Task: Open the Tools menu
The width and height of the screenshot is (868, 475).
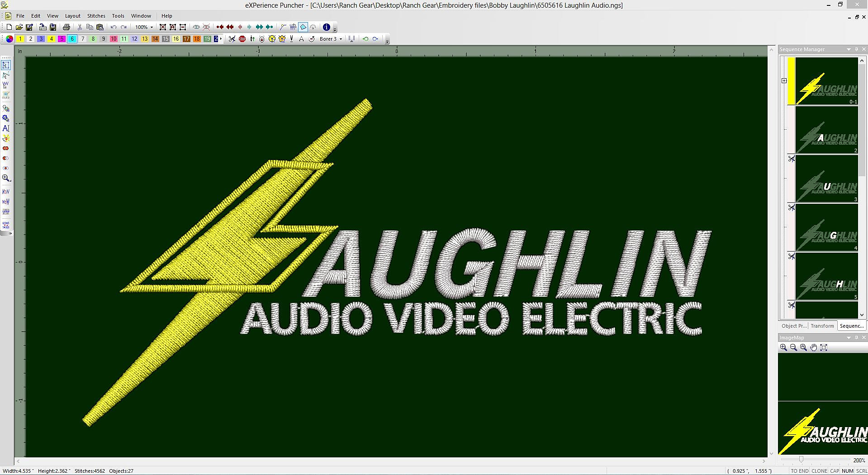Action: click(118, 16)
